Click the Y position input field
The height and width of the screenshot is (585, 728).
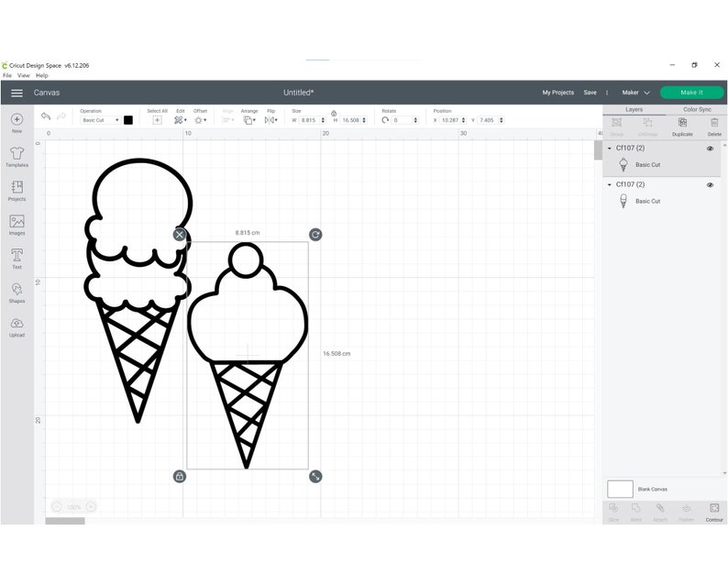[487, 120]
